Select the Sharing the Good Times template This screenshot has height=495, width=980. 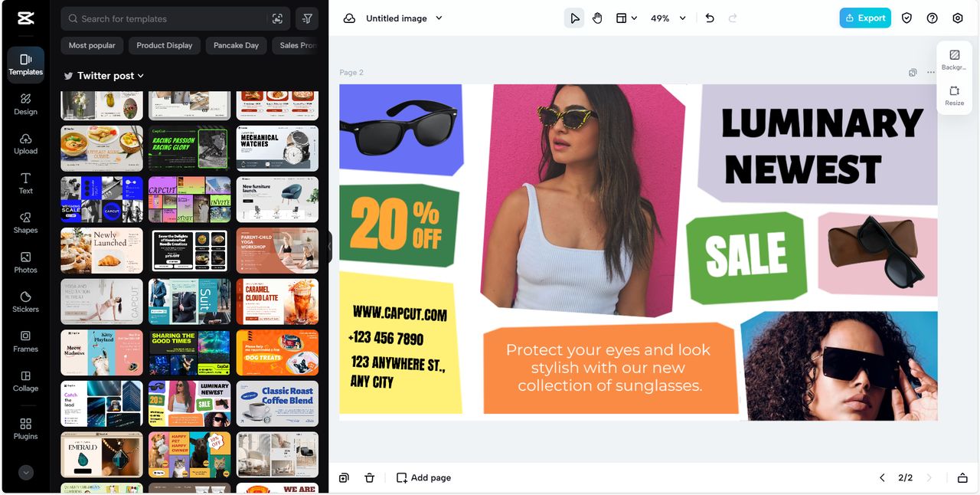[189, 352]
